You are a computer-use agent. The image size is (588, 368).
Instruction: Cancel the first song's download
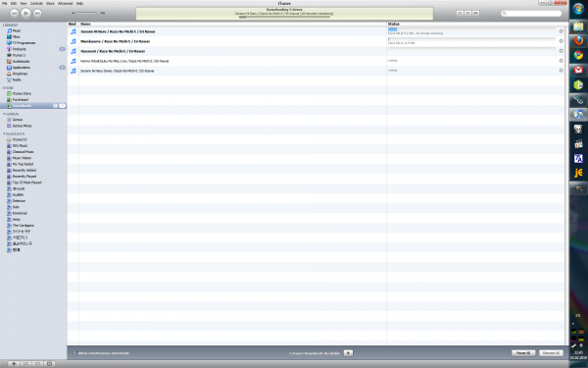561,31
